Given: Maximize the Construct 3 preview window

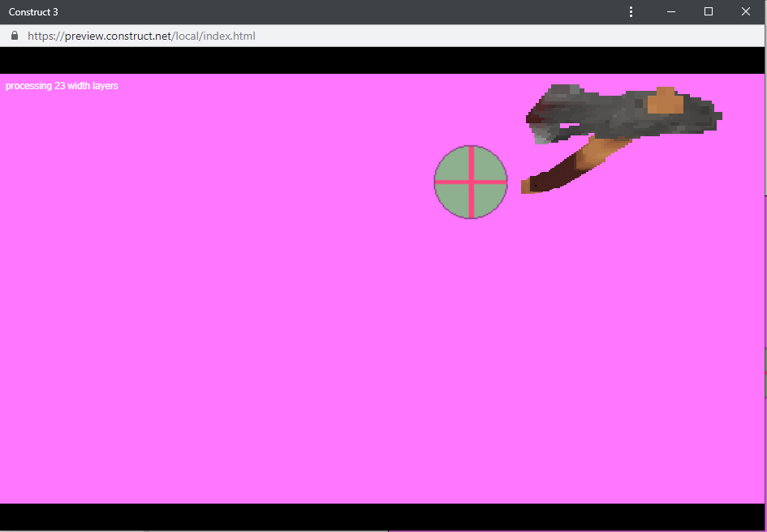Looking at the screenshot, I should (709, 11).
